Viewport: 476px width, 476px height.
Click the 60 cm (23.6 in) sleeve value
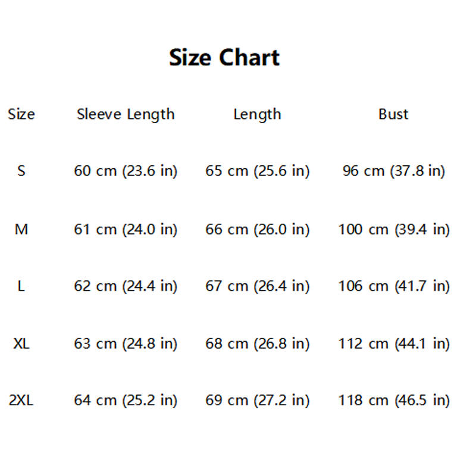coord(126,171)
